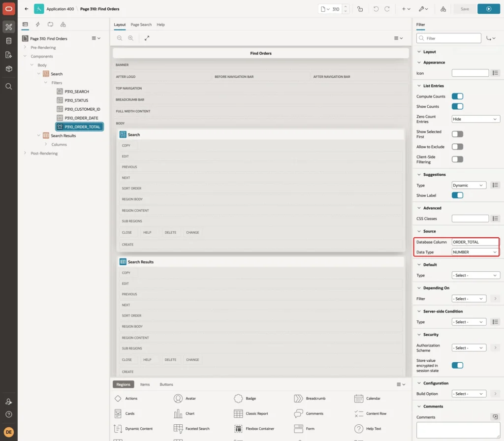Click the Database Column input field
The width and height of the screenshot is (504, 441).
475,242
